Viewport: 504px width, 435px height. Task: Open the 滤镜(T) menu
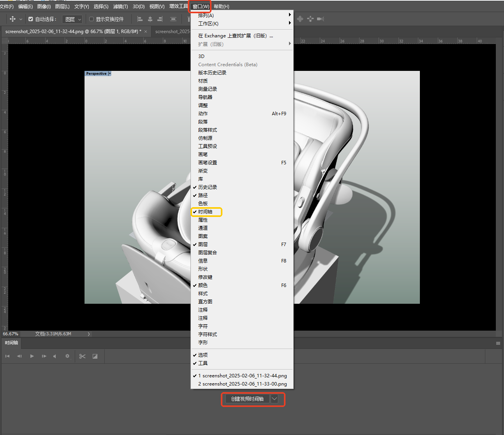(x=120, y=7)
